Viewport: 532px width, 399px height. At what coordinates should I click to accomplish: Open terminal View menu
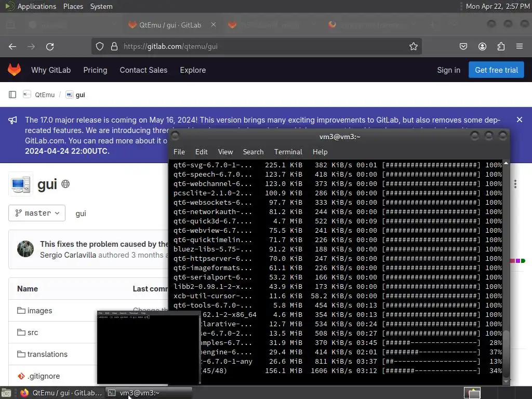[x=225, y=152]
